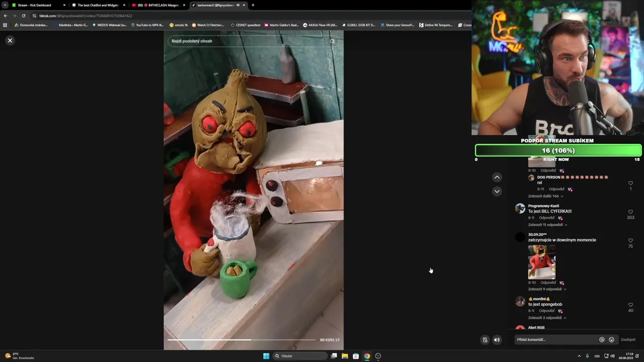Open DOG PERSON small avatar
644x362 pixels.
click(531, 177)
